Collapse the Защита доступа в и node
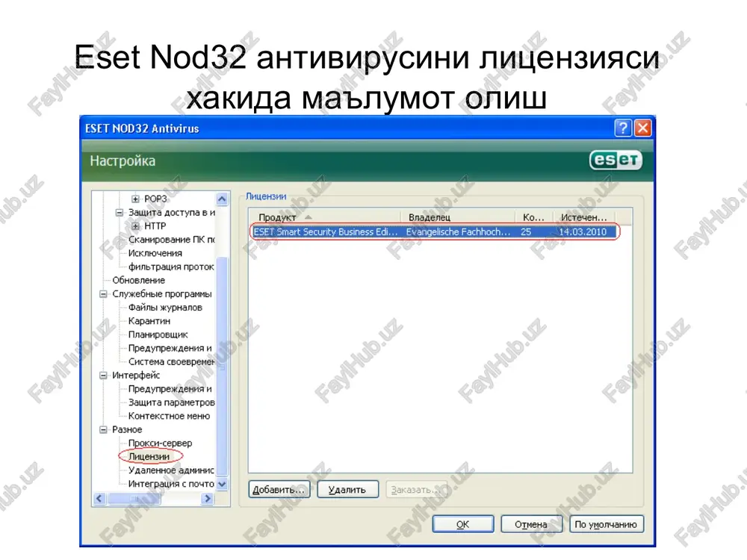 [120, 212]
